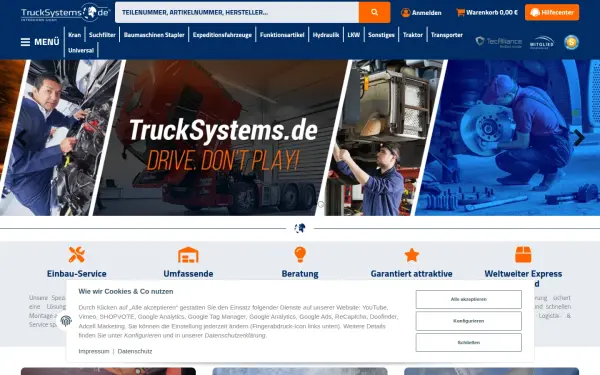Screen dimensions: 600x375
Task: Click the Umfassende heading
Action: [188, 274]
